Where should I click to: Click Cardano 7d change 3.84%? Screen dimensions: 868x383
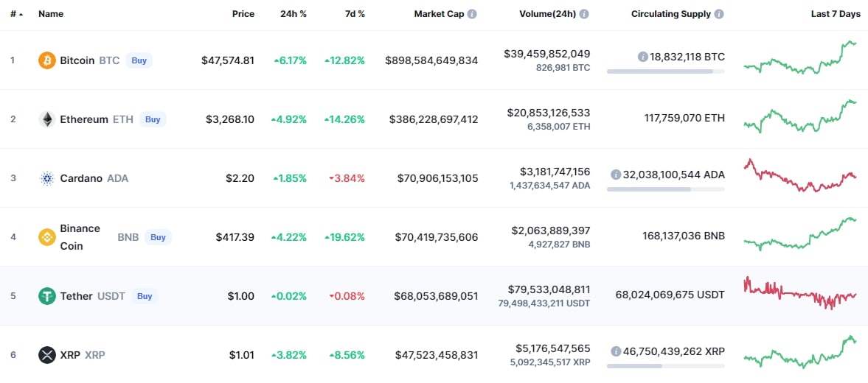point(347,178)
